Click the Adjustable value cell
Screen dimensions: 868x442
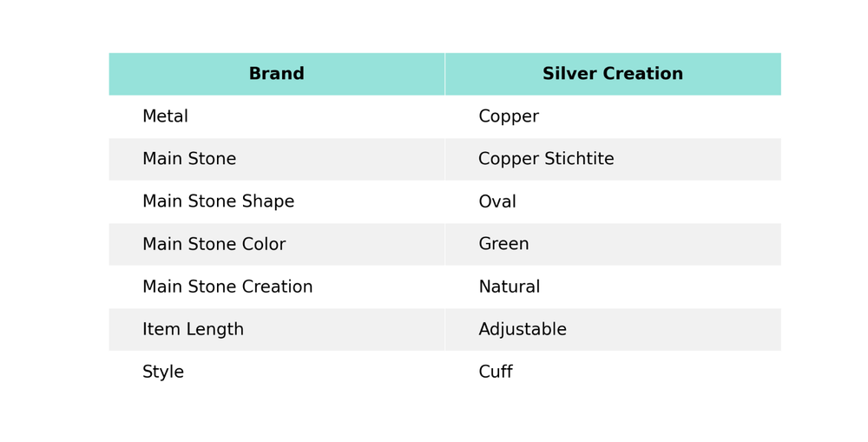pos(523,329)
